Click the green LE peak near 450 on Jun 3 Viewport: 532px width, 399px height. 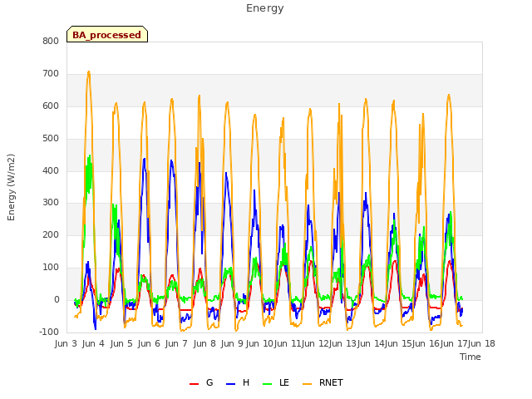(x=90, y=156)
